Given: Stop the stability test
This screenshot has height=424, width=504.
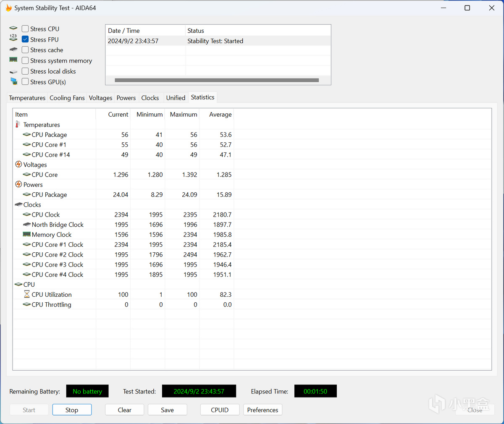Looking at the screenshot, I should coord(72,410).
